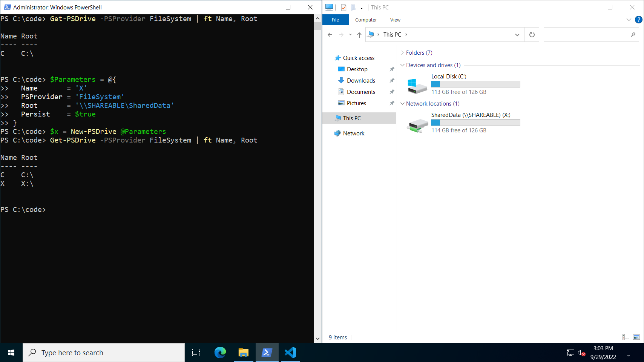This screenshot has height=362, width=644.
Task: Open the View tab
Action: point(395,20)
